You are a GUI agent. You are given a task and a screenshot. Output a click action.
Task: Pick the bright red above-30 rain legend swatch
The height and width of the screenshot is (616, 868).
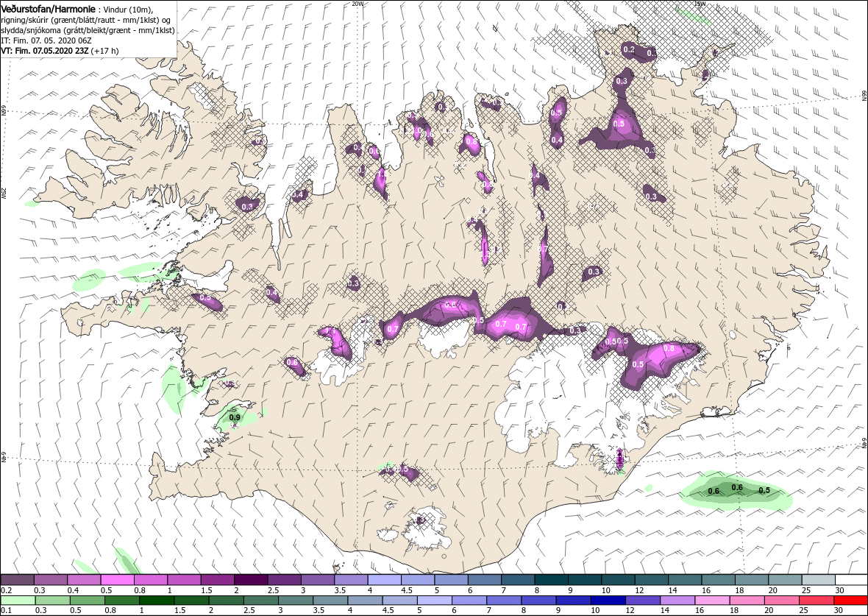click(850, 601)
